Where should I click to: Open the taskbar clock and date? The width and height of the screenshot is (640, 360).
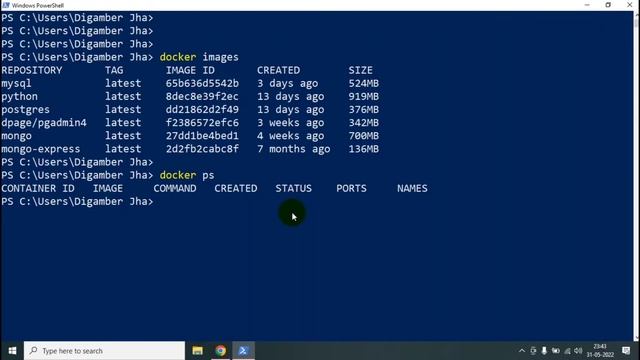point(600,351)
